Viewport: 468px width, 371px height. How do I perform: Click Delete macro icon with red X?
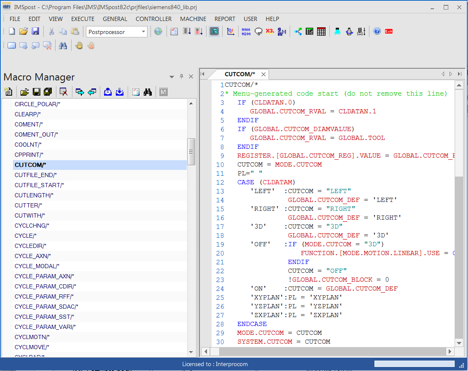(x=63, y=92)
